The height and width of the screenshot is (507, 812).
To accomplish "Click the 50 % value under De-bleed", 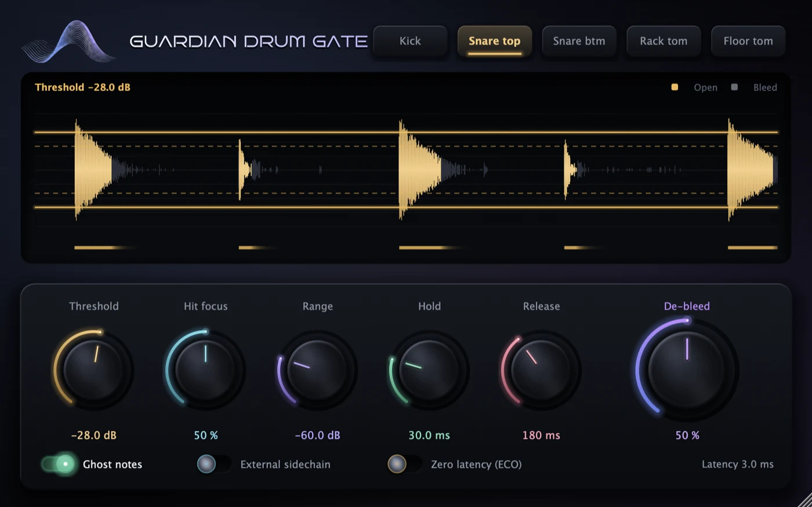I will click(x=687, y=435).
